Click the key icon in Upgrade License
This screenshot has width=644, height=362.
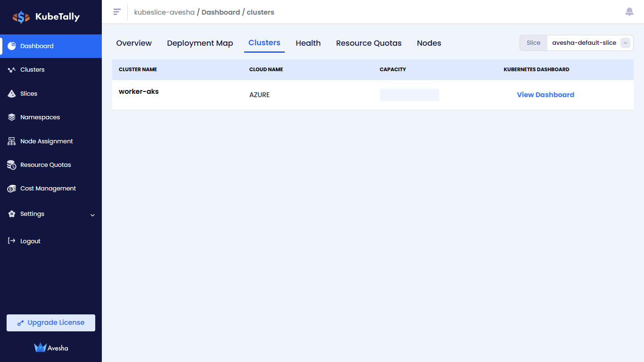pos(21,323)
